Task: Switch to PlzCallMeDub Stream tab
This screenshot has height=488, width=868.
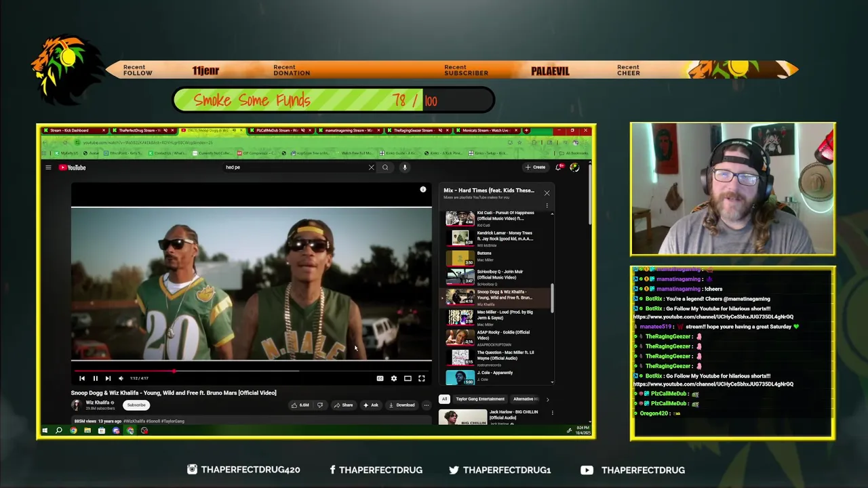Action: point(279,130)
